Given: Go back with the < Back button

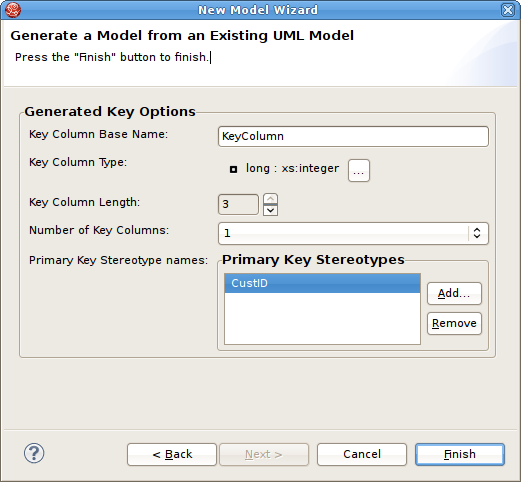Looking at the screenshot, I should pos(172,454).
